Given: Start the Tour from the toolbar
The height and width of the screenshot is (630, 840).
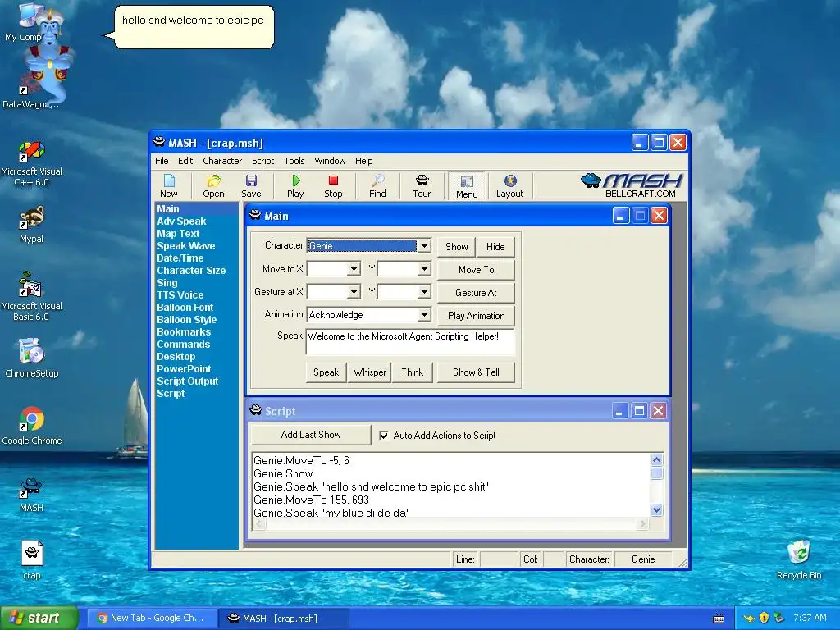Looking at the screenshot, I should [422, 186].
